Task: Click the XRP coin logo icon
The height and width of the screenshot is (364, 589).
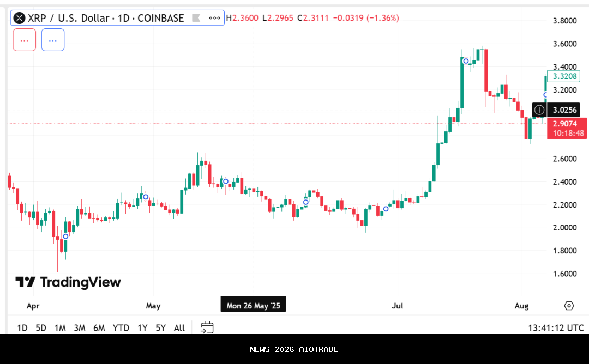Action: [x=19, y=18]
